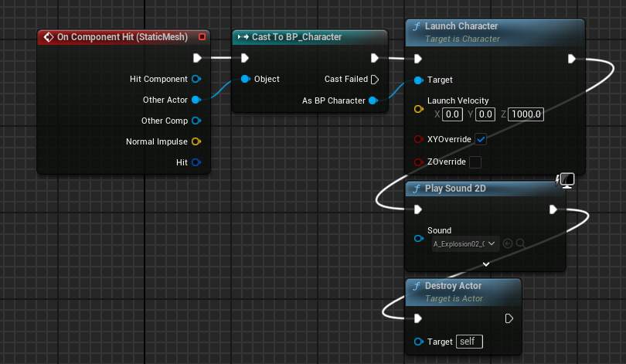Screen dimensions: 626x364
Task: Select the Cast To BP_Character node title
Action: click(x=297, y=37)
